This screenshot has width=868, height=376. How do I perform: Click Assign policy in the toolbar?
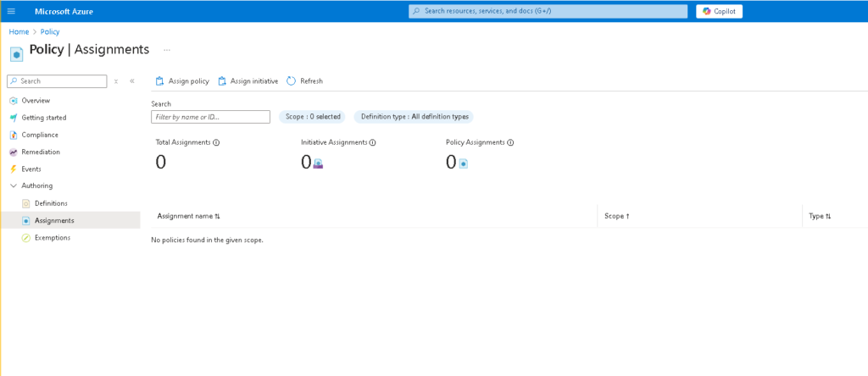pyautogui.click(x=182, y=81)
